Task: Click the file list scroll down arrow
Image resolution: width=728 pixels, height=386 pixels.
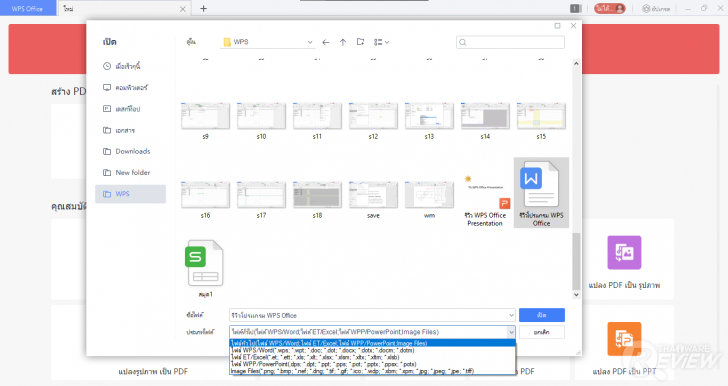Action: point(576,294)
